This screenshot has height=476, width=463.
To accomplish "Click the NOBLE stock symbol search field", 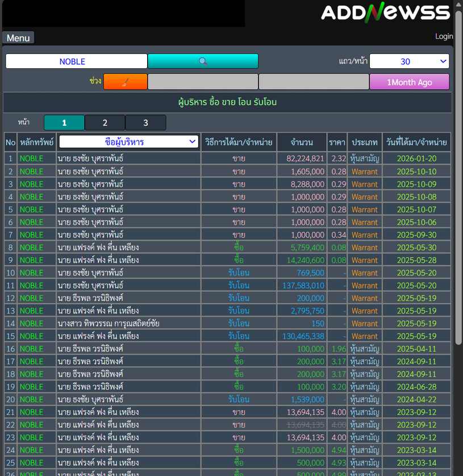I will 76,61.
